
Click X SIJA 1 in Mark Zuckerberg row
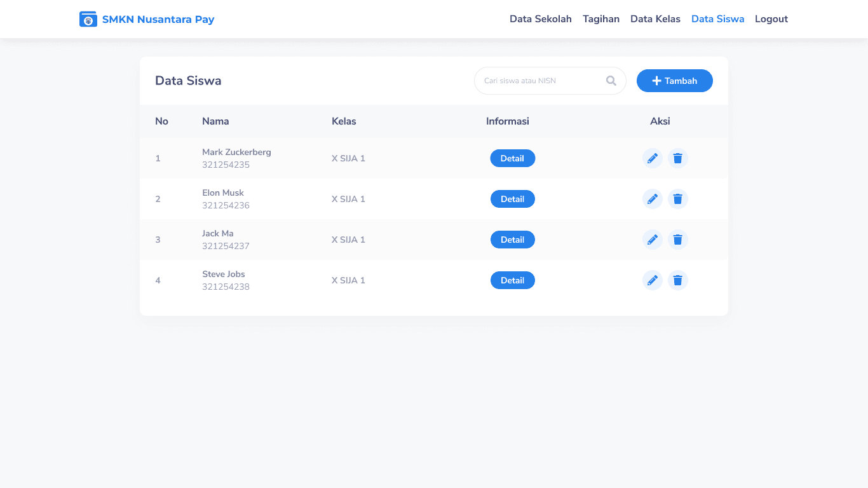click(x=348, y=158)
